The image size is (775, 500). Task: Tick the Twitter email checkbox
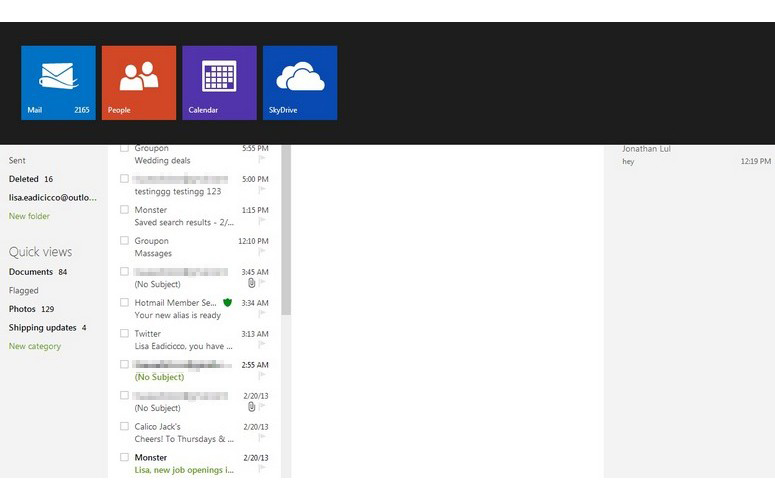pos(124,333)
